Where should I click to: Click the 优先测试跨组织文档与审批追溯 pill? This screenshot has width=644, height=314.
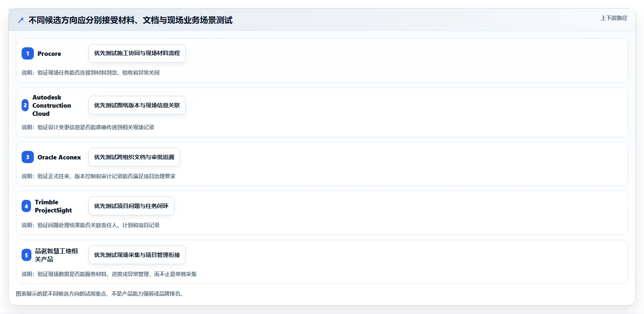point(134,157)
